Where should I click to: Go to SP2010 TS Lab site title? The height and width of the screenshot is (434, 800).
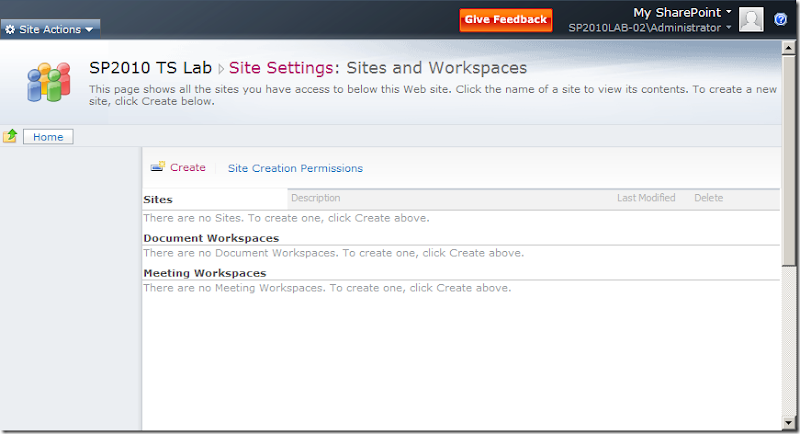click(151, 68)
